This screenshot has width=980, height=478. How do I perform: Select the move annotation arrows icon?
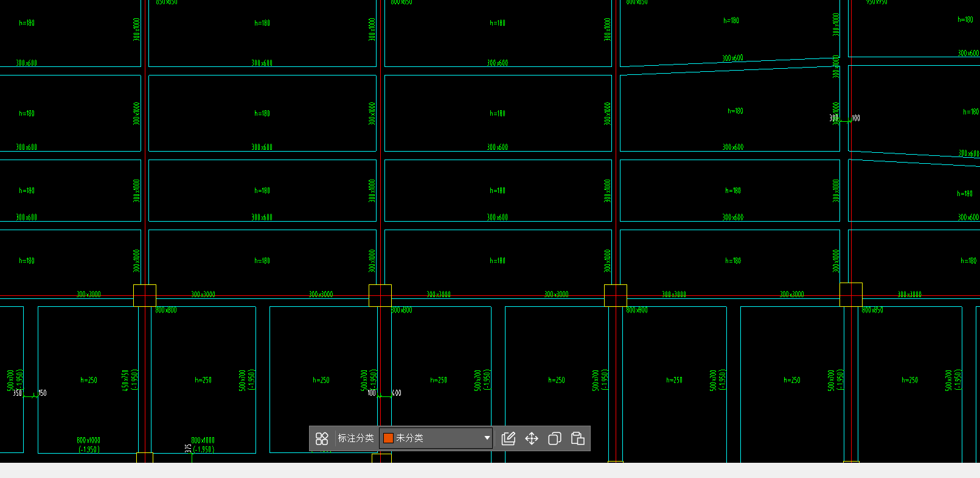click(532, 438)
